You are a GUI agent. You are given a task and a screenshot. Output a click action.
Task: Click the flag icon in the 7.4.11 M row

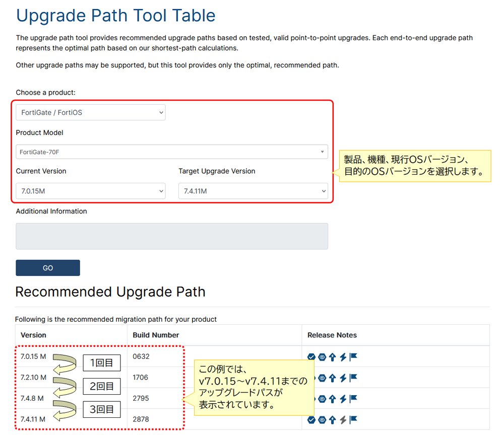point(353,420)
